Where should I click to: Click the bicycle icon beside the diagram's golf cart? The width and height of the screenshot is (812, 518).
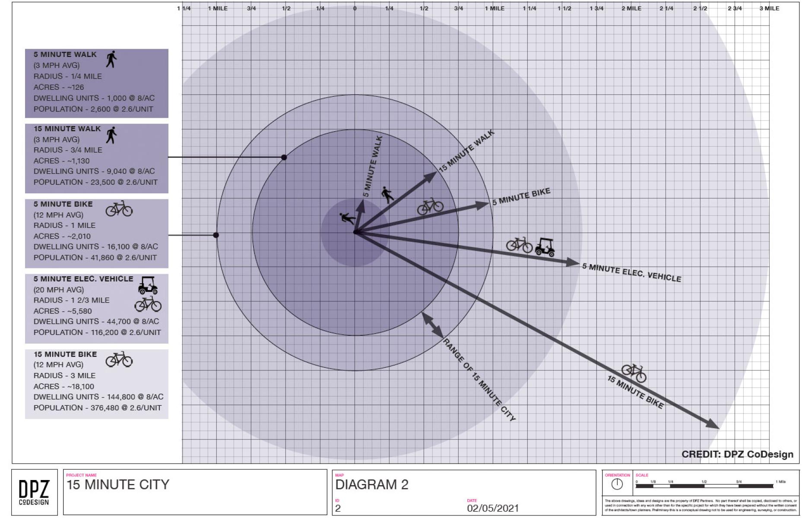[x=519, y=245]
